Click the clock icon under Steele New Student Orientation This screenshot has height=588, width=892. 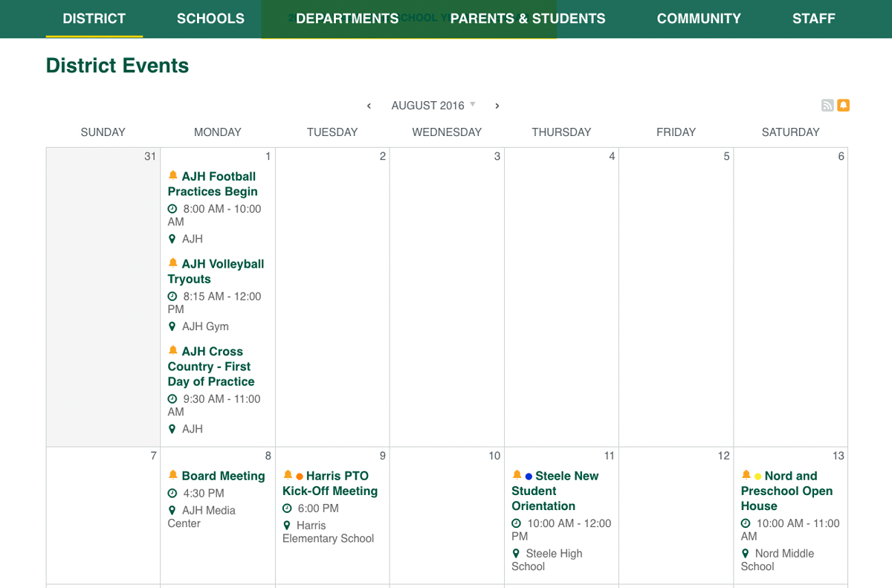point(517,523)
